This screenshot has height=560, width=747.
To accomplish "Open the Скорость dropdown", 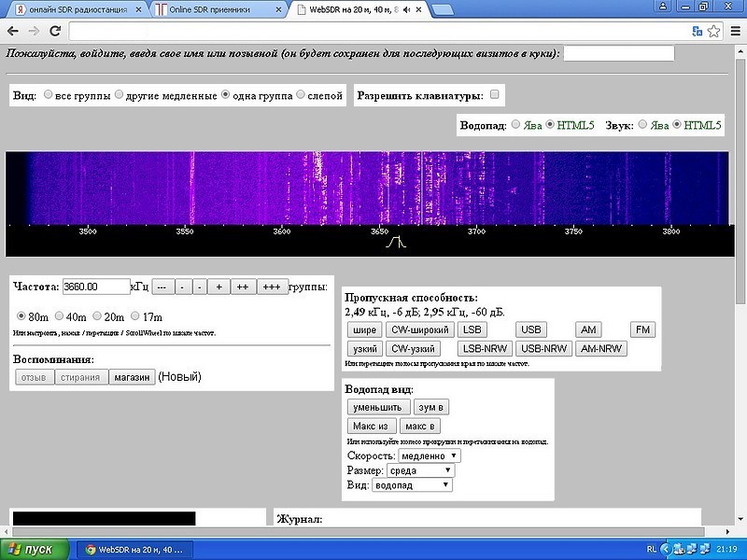I will point(429,455).
